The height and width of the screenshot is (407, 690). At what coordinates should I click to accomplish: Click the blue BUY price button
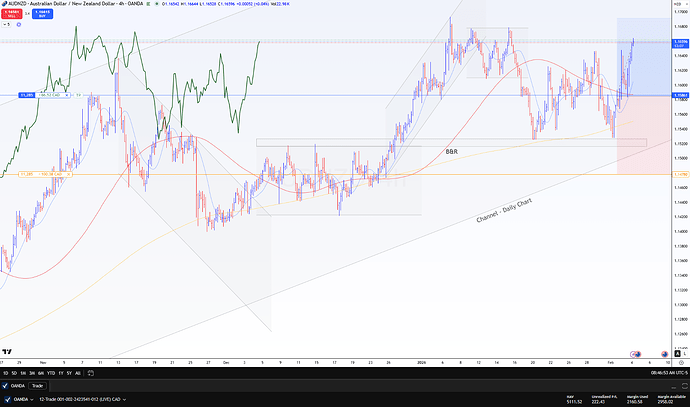(x=42, y=14)
